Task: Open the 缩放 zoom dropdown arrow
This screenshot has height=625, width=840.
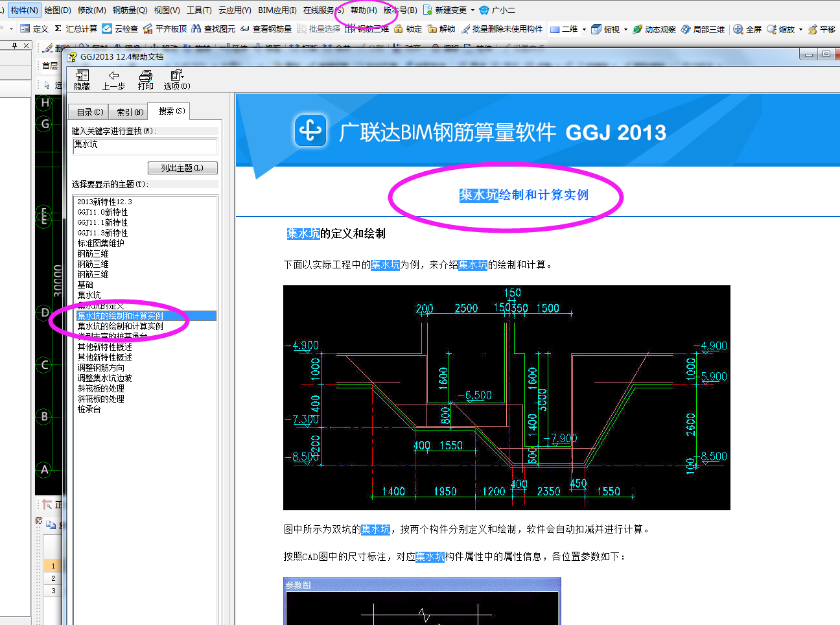Action: 800,29
